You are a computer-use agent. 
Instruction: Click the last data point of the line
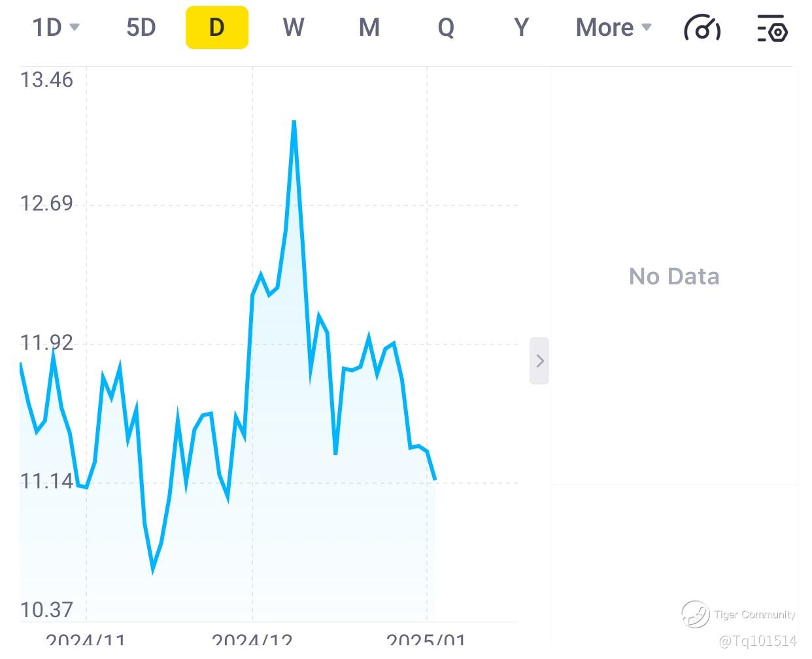(x=435, y=479)
